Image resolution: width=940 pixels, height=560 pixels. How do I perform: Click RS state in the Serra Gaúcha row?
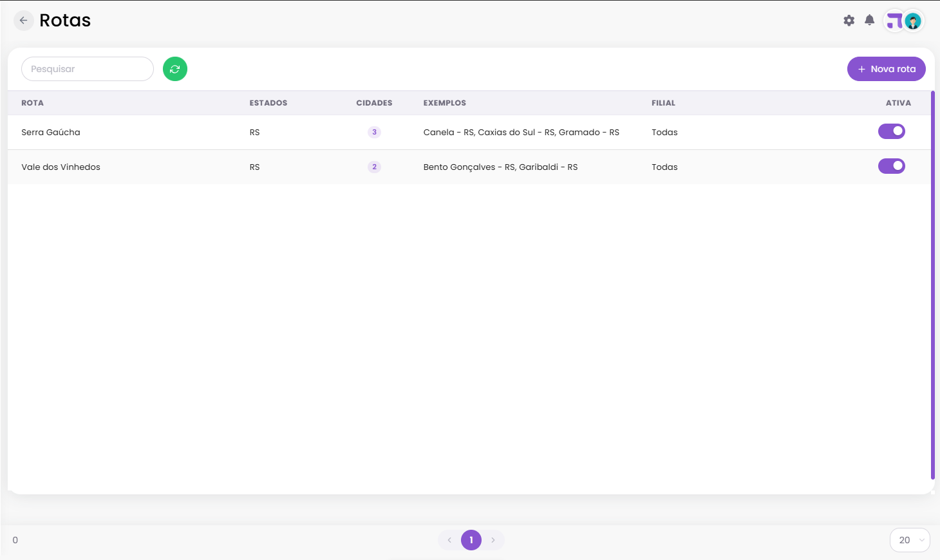(x=255, y=132)
